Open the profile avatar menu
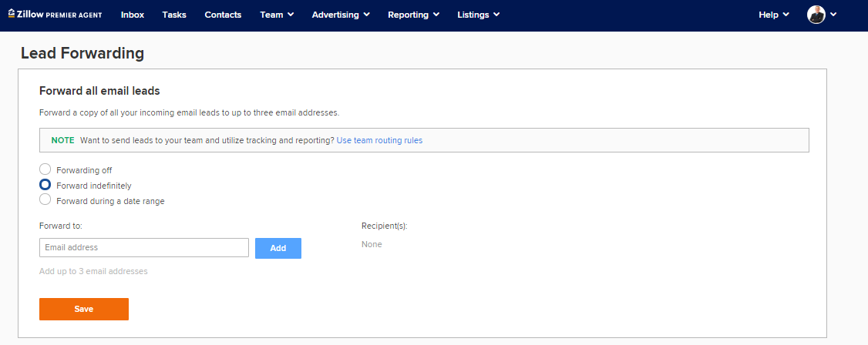Screen dimensions: 868x345 pyautogui.click(x=816, y=15)
